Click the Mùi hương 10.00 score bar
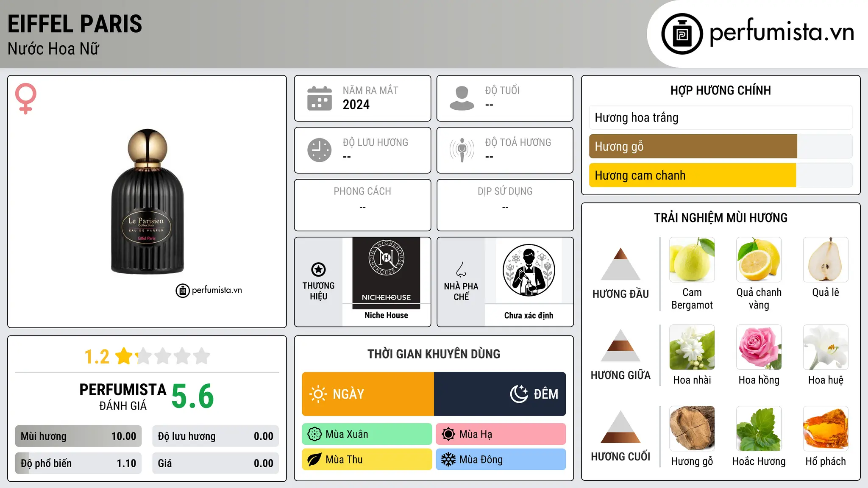The image size is (868, 488). [78, 436]
